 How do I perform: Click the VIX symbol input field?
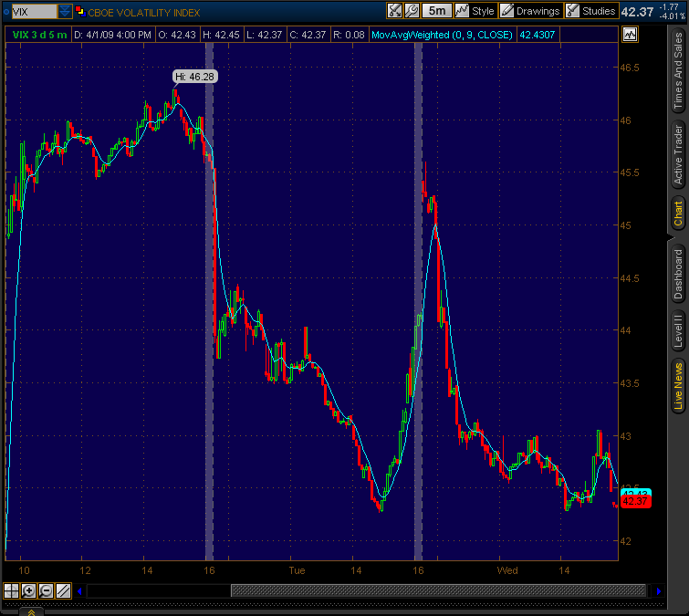[35, 12]
